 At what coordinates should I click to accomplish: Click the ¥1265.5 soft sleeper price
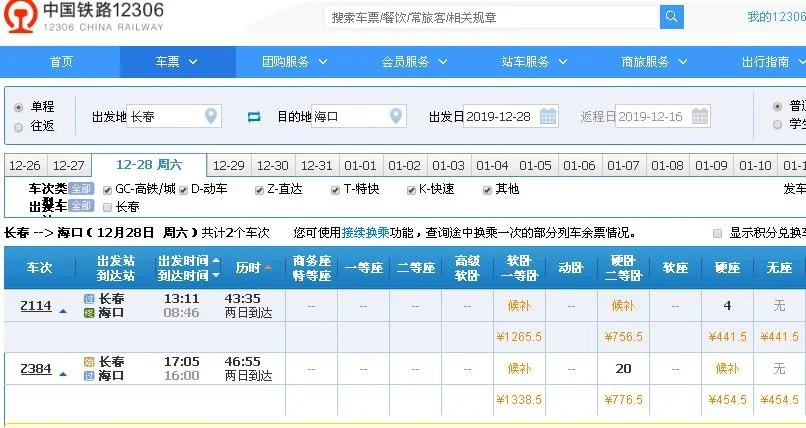[x=519, y=337]
